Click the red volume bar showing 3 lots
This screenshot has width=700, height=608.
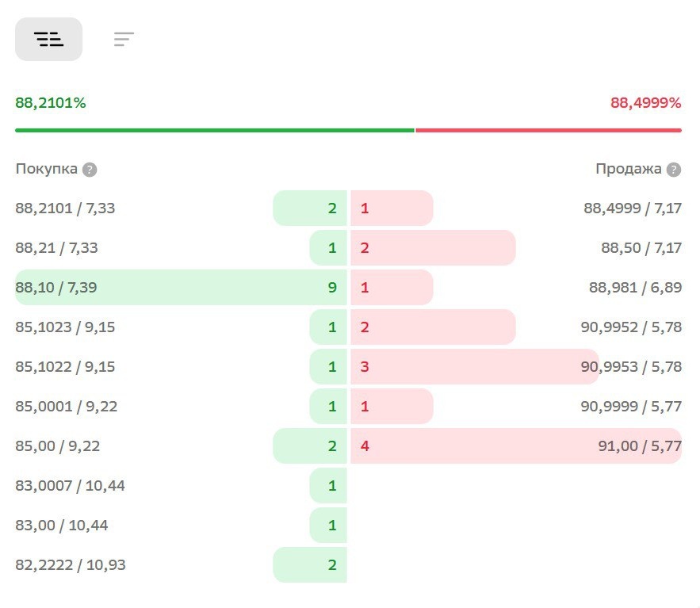pos(474,367)
